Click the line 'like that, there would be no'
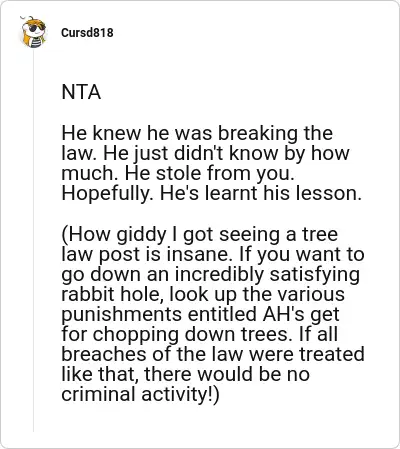Image resolution: width=400 pixels, height=449 pixels. pyautogui.click(x=186, y=374)
